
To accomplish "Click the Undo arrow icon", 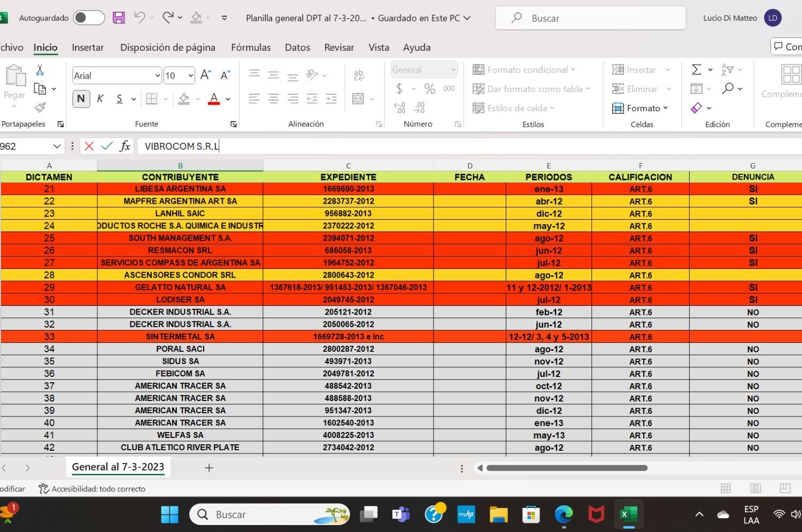I will click(140, 18).
